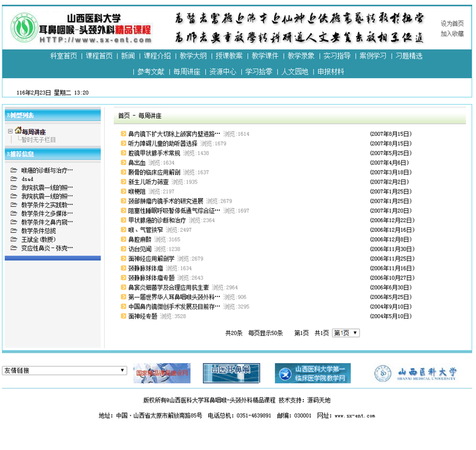Click orange arrow icon beside 面神经应用解剖学

tap(123, 258)
